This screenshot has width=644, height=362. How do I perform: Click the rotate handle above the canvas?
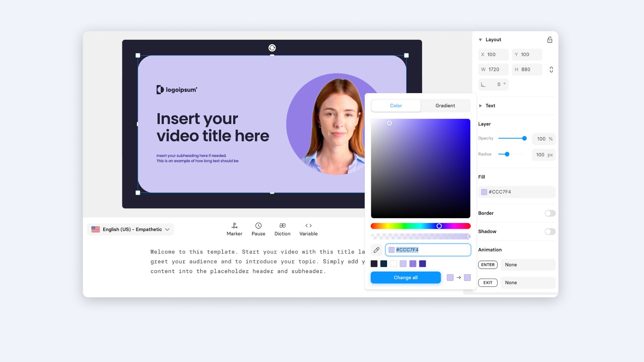click(x=272, y=48)
